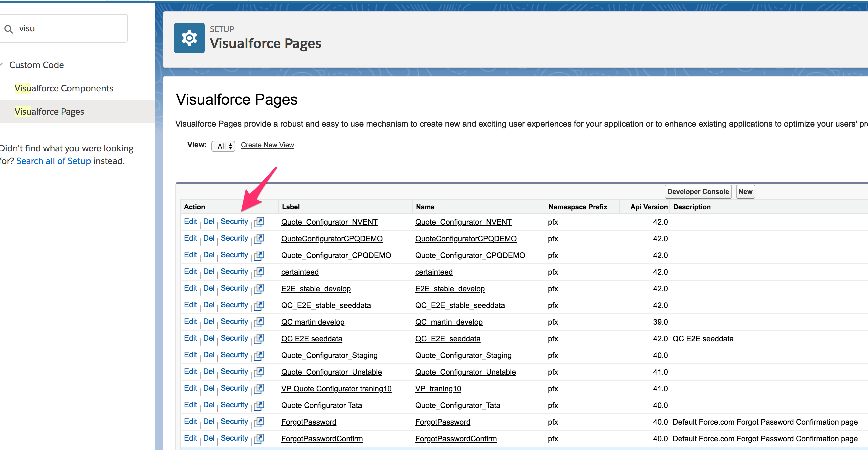
Task: Click inside the Quick Find search field
Action: pos(64,28)
